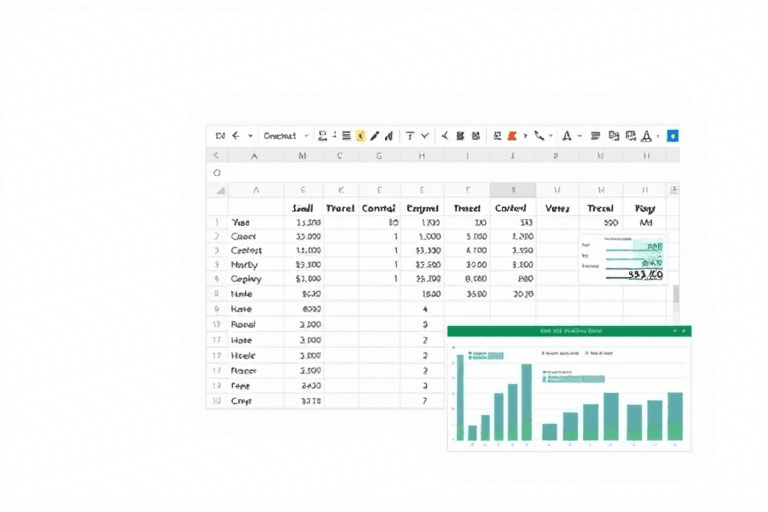Image resolution: width=768 pixels, height=512 pixels.
Task: Click the cell containing 'Cepiry'
Action: click(x=246, y=280)
